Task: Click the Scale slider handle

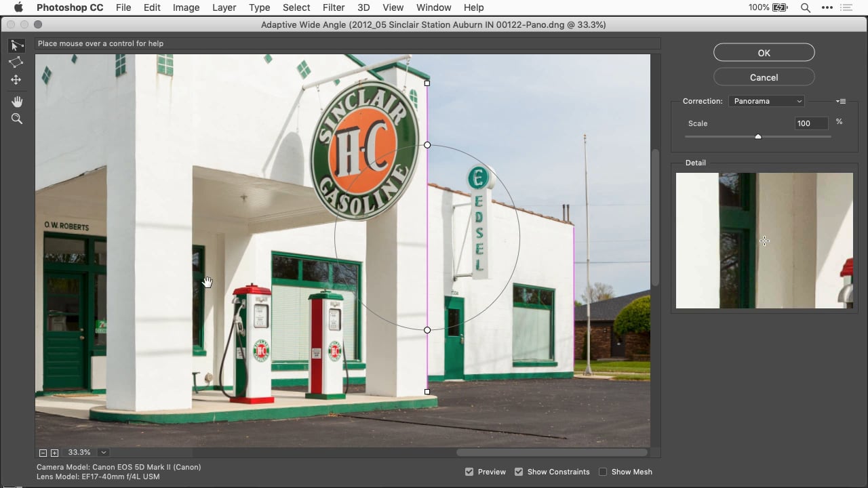Action: tap(758, 136)
